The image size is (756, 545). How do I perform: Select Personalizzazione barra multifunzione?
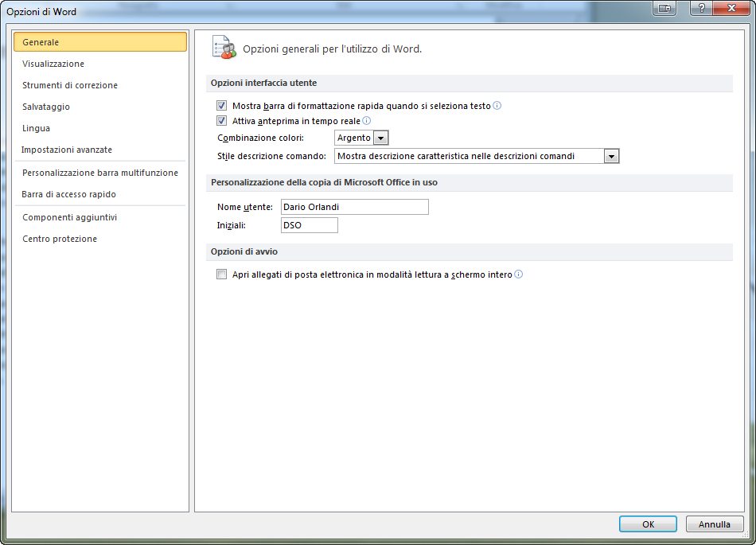(x=100, y=173)
